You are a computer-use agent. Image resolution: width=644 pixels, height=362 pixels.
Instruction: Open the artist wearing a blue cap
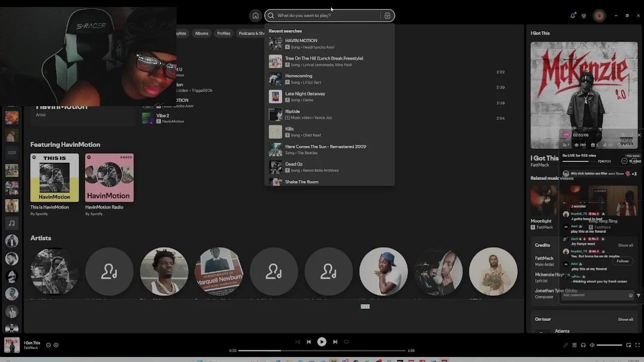click(x=383, y=271)
